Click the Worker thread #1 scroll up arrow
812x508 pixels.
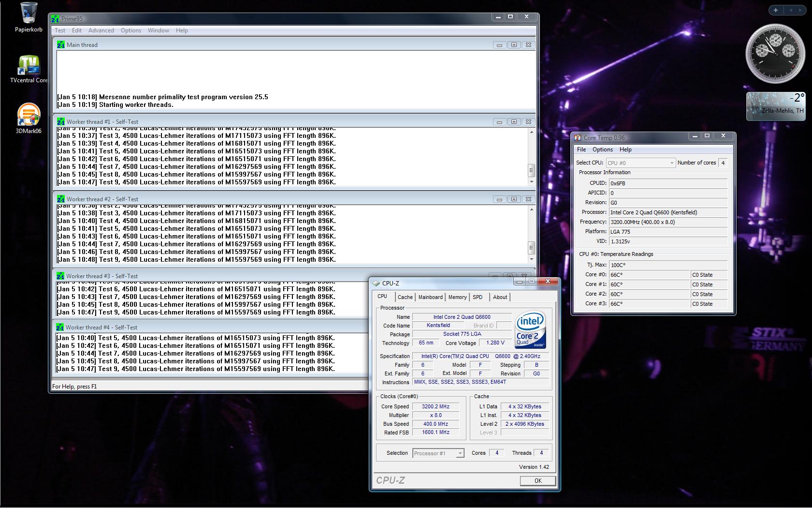[532, 132]
